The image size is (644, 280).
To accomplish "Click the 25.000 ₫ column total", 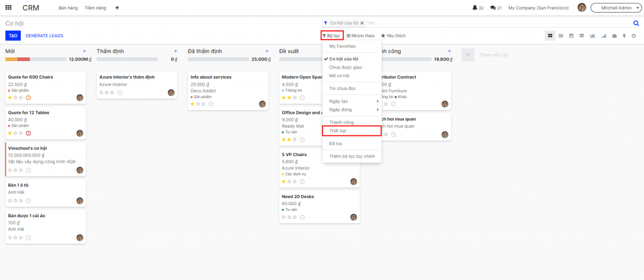I will 261,59.
